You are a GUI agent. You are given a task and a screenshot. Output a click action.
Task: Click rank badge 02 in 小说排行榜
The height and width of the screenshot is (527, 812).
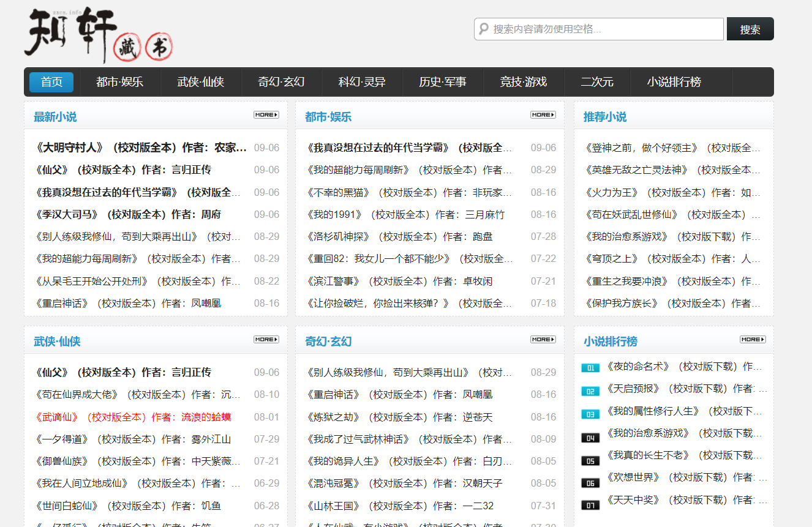point(590,392)
